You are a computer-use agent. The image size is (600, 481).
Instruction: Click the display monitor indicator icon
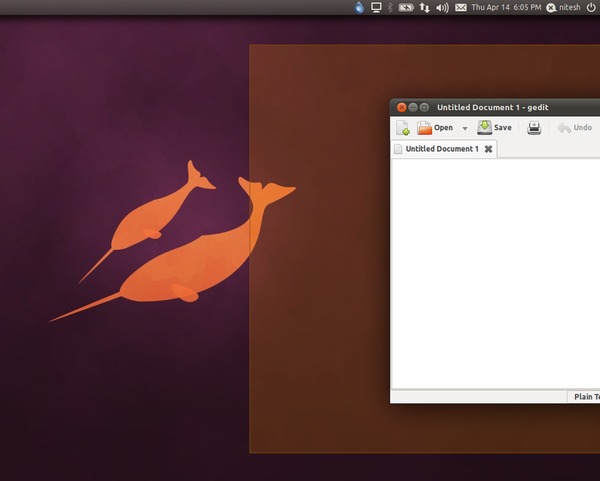coord(377,7)
